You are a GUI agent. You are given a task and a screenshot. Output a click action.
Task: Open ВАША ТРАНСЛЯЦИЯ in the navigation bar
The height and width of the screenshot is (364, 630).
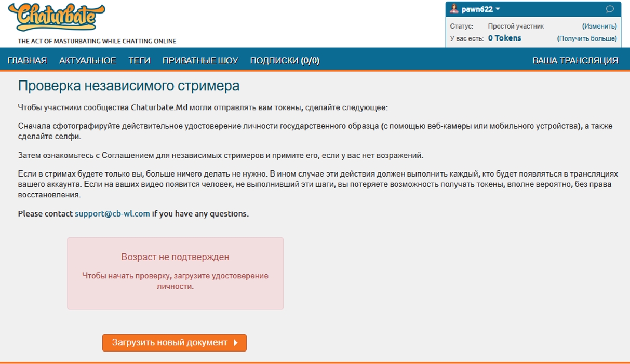[575, 61]
